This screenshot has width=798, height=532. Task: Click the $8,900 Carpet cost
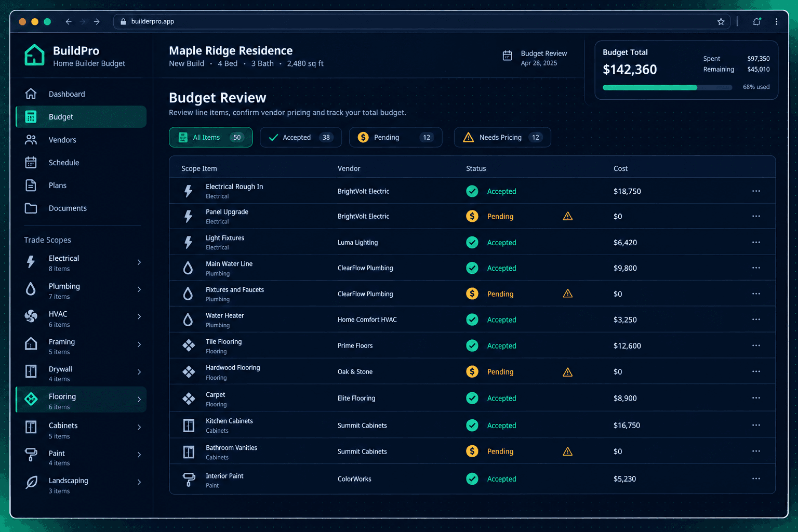(625, 398)
